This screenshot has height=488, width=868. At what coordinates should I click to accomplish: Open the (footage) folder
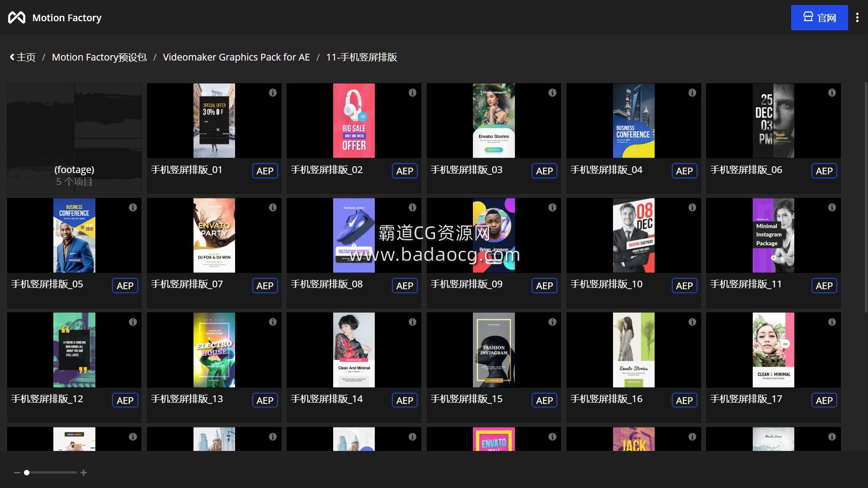tap(74, 138)
